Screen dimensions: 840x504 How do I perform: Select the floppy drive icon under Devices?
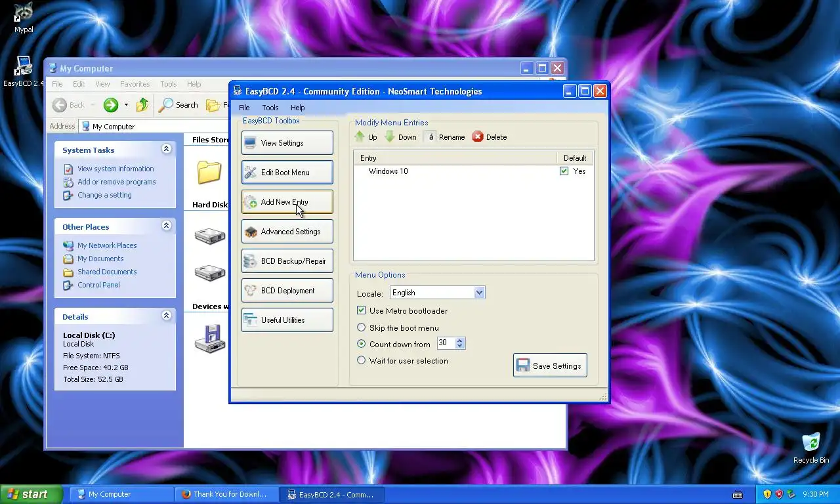[211, 339]
